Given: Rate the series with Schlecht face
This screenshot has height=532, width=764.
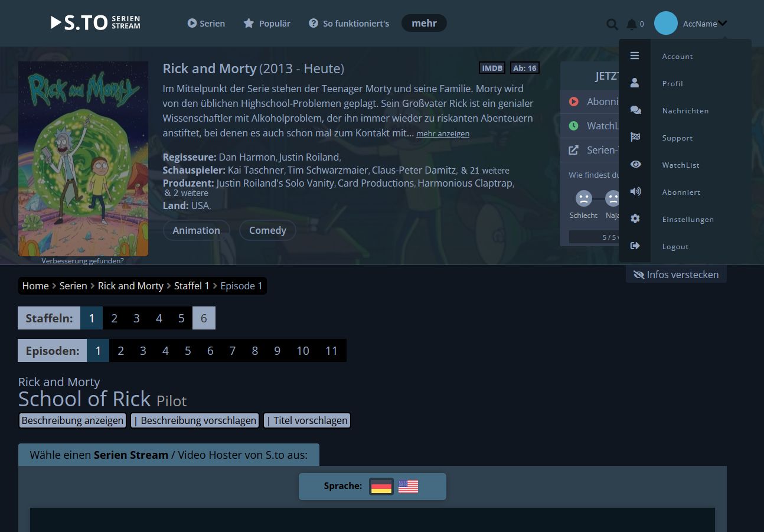Looking at the screenshot, I should pyautogui.click(x=584, y=198).
